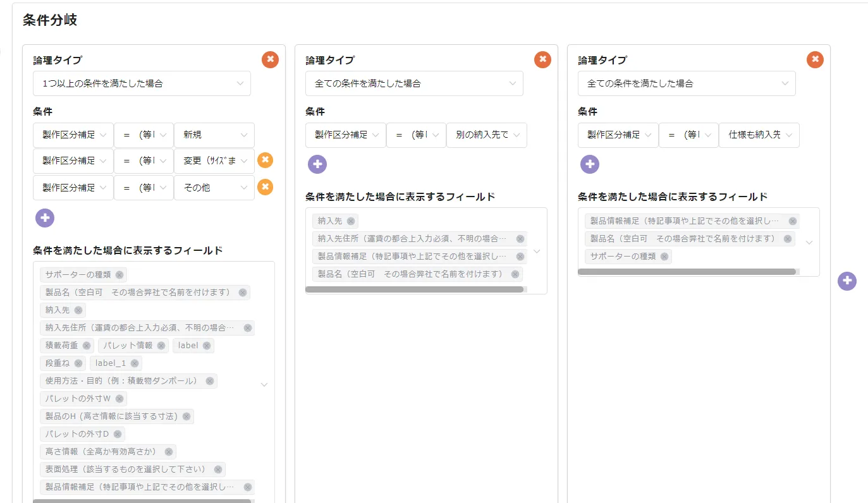
Task: Add a condition in the third branch
Action: click(590, 164)
